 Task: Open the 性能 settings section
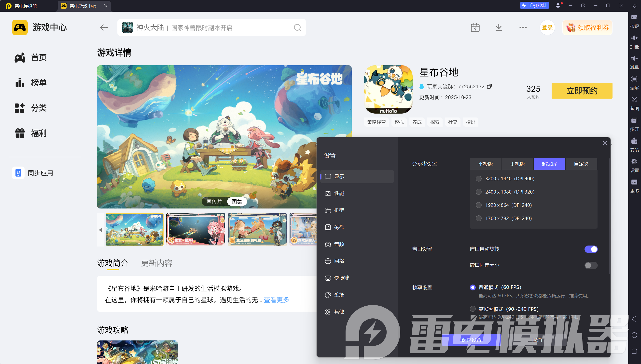[x=339, y=193]
